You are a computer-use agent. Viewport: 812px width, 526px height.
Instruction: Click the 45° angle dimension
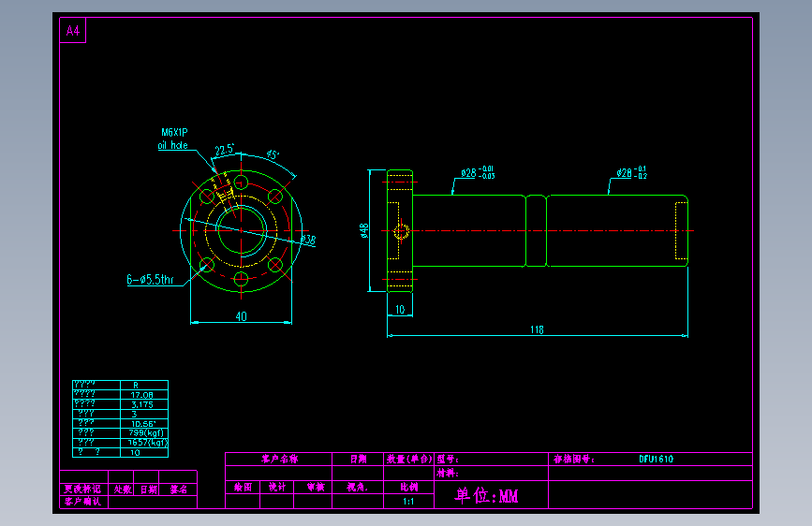[x=273, y=154]
